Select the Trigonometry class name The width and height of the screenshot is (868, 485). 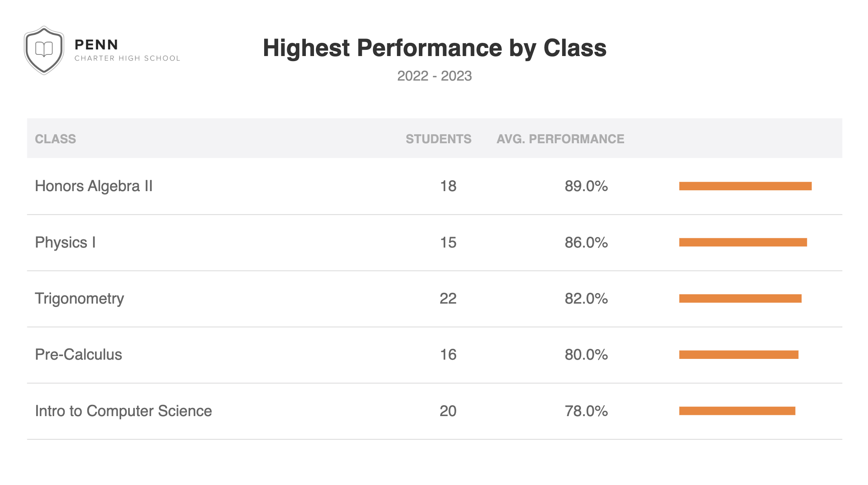tap(79, 299)
